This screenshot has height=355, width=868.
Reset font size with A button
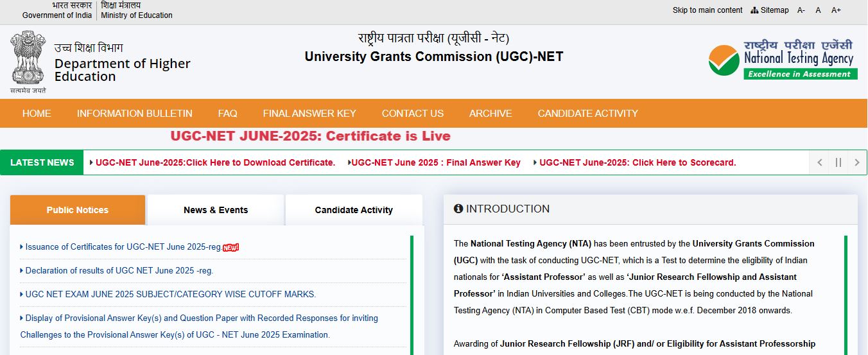819,10
